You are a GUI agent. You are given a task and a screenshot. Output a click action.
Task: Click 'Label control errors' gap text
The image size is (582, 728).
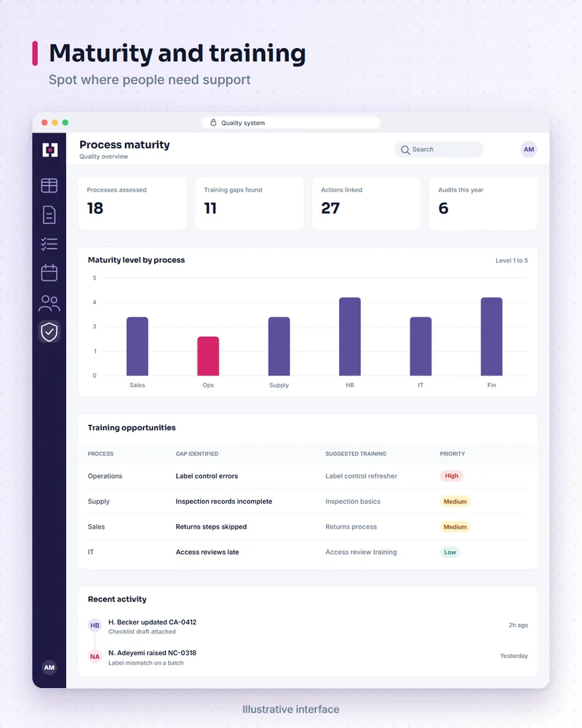click(207, 476)
